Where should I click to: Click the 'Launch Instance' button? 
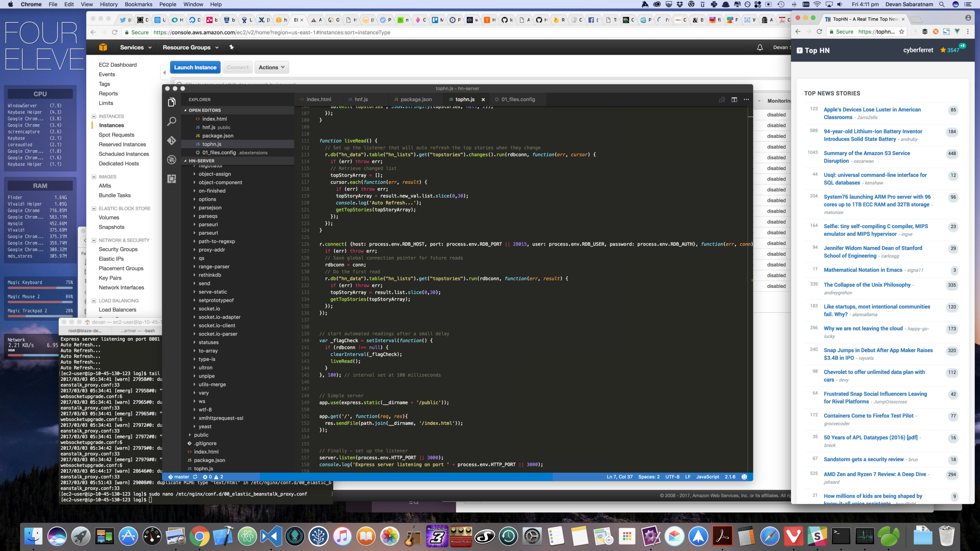[x=194, y=67]
